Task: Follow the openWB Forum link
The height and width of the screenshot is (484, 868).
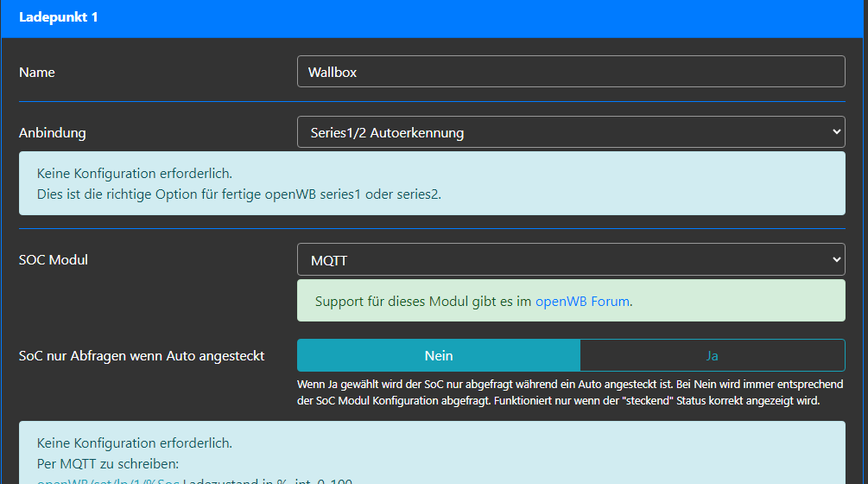Action: 582,302
